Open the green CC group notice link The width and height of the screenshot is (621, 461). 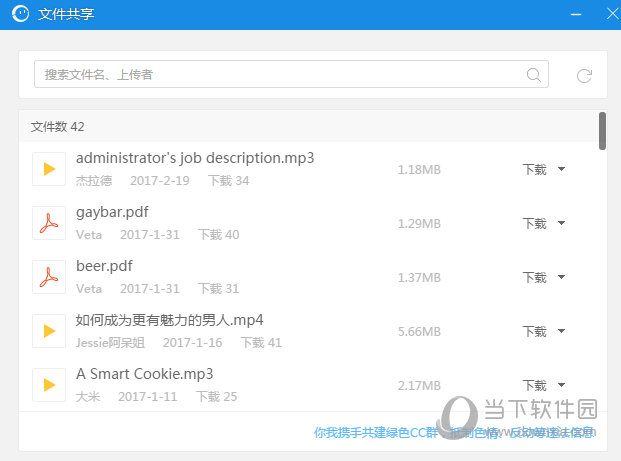coord(455,432)
